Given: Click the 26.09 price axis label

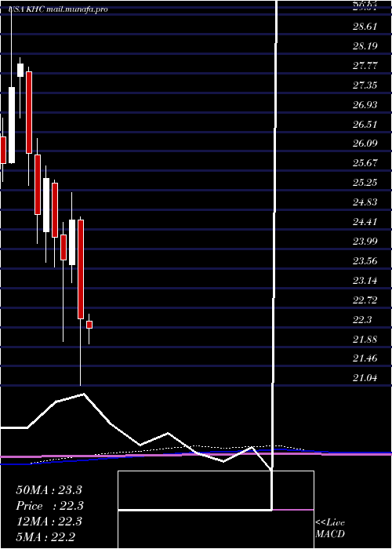Looking at the screenshot, I should point(365,144).
